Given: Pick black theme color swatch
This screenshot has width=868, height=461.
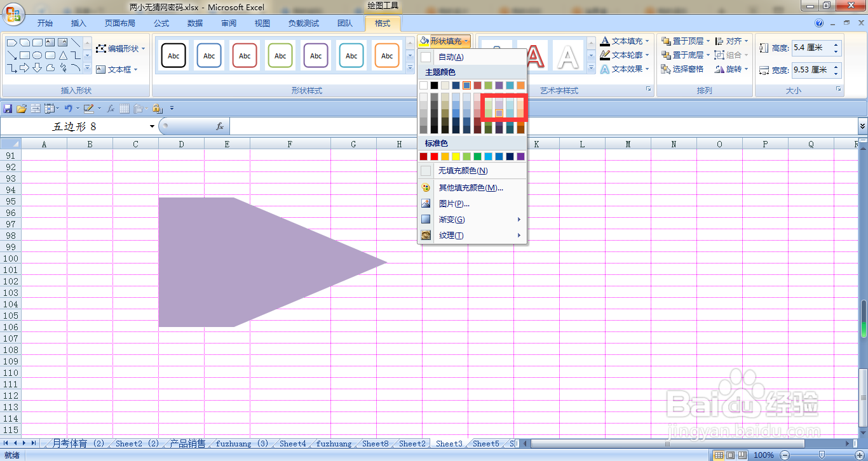Looking at the screenshot, I should (x=434, y=85).
